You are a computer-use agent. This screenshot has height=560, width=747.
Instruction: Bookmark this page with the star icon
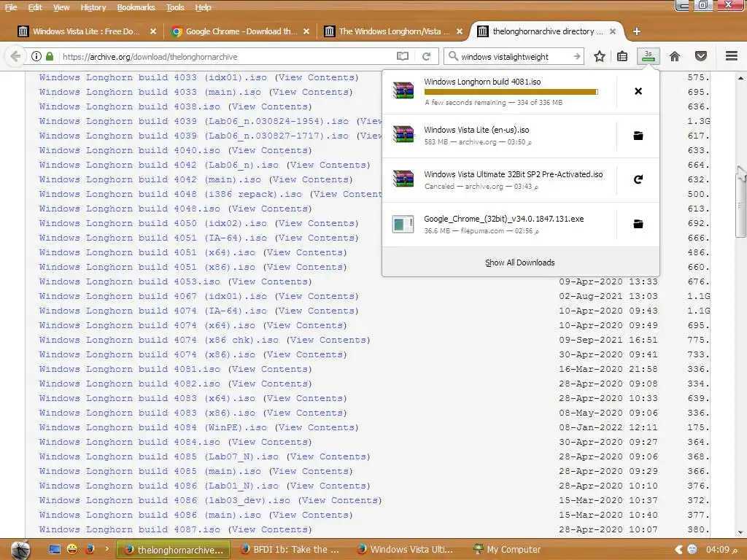[x=600, y=56]
